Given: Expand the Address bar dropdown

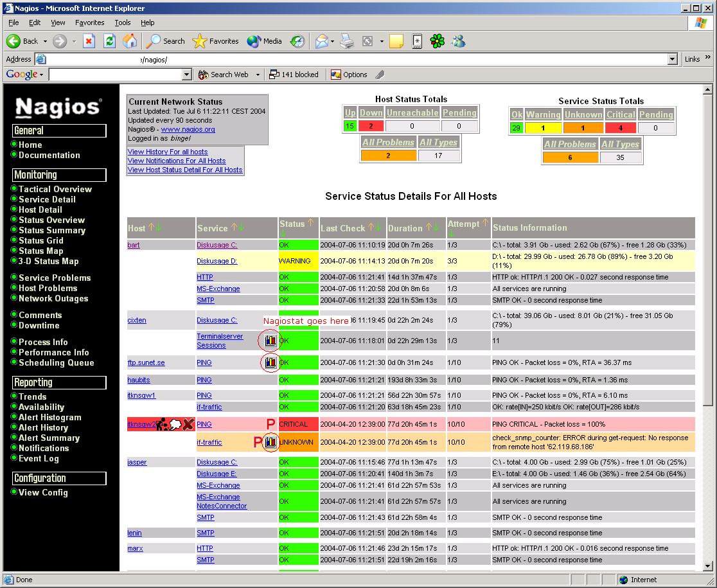Looking at the screenshot, I should (672, 59).
